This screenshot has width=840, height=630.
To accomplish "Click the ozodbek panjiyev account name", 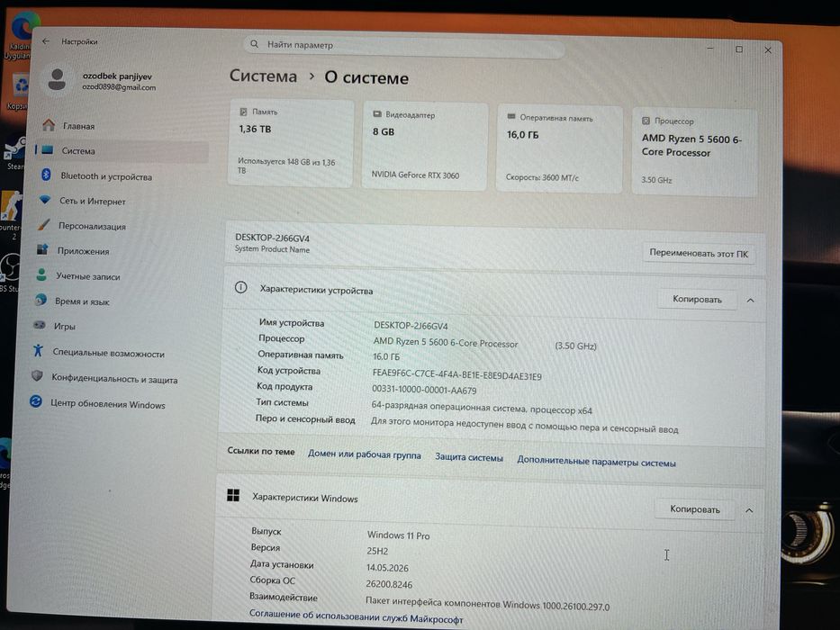I will coord(117,76).
